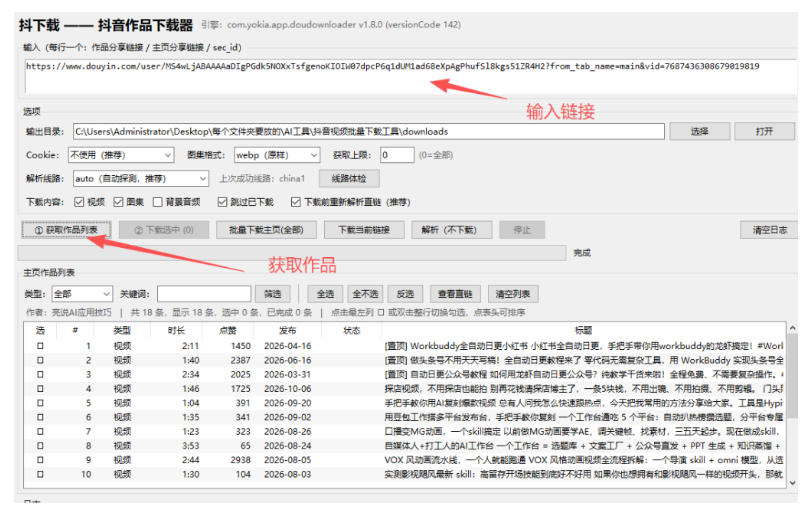Click the 标题 column header
The height and width of the screenshot is (506, 809).
[x=583, y=331]
